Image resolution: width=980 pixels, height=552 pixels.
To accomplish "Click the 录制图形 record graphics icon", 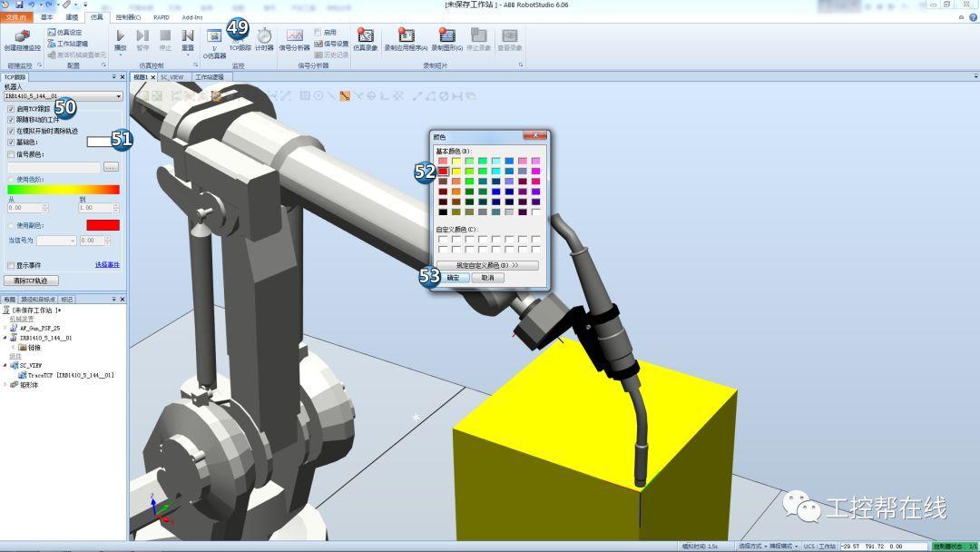I will pyautogui.click(x=446, y=36).
